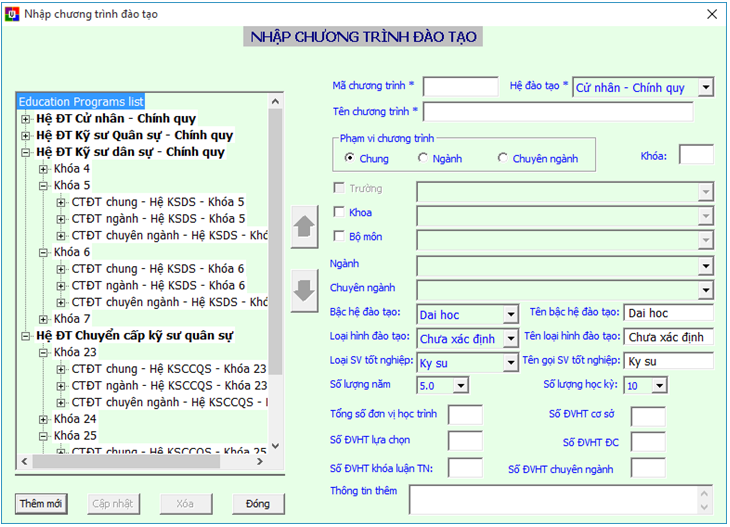Image resolution: width=730 pixels, height=527 pixels.
Task: Collapse the Khóa 5 tree node
Action: (x=43, y=185)
